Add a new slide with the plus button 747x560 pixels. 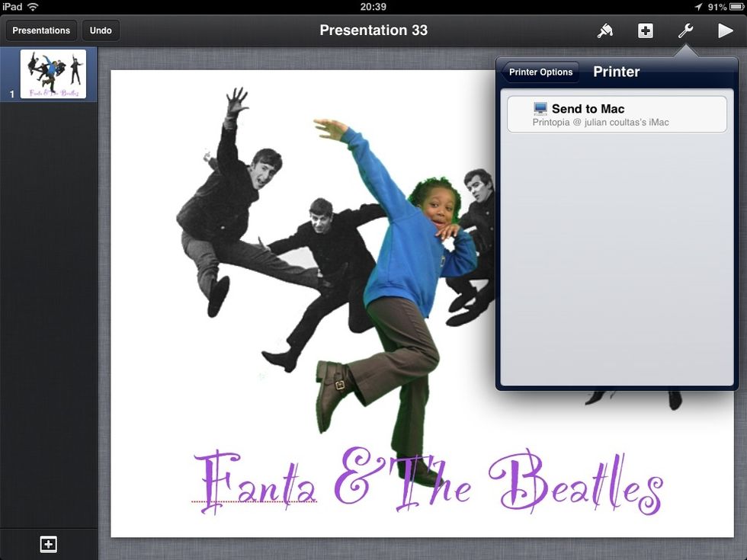[x=48, y=544]
